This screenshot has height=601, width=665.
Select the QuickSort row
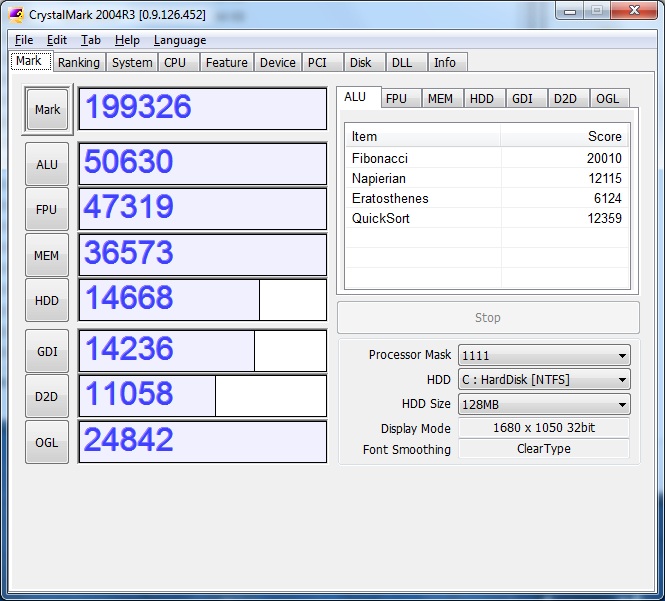click(487, 218)
